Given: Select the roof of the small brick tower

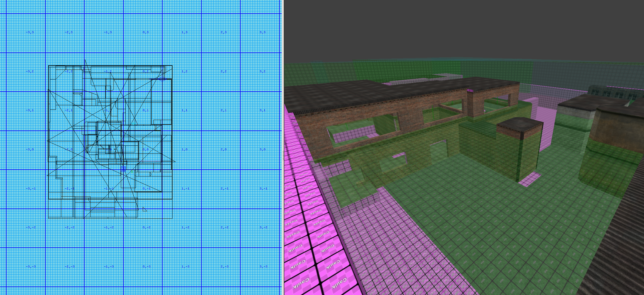Looking at the screenshot, I should click(519, 125).
